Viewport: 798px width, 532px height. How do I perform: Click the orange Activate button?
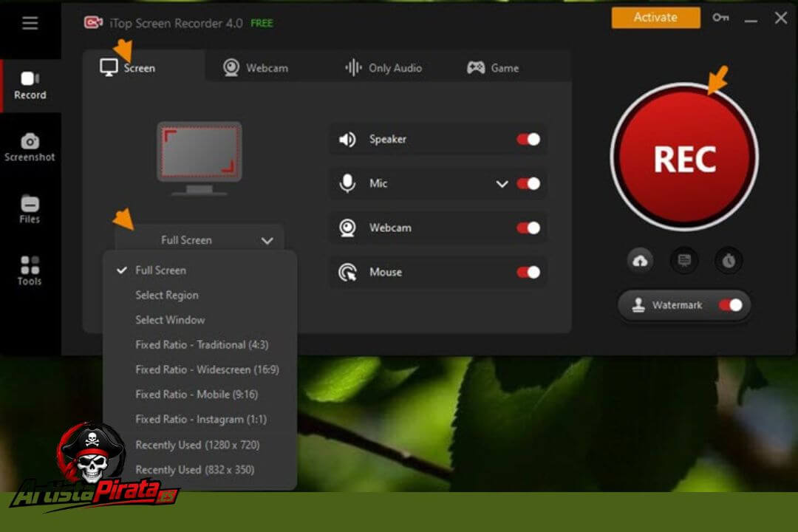655,18
